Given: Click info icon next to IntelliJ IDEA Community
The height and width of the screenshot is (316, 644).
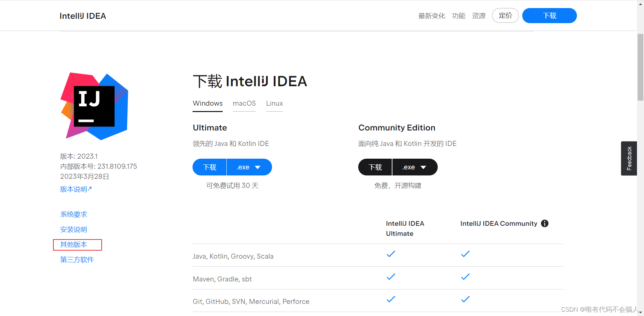Looking at the screenshot, I should [545, 223].
